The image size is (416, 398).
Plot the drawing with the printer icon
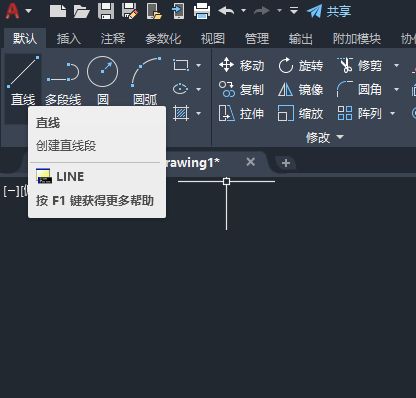[x=202, y=11]
